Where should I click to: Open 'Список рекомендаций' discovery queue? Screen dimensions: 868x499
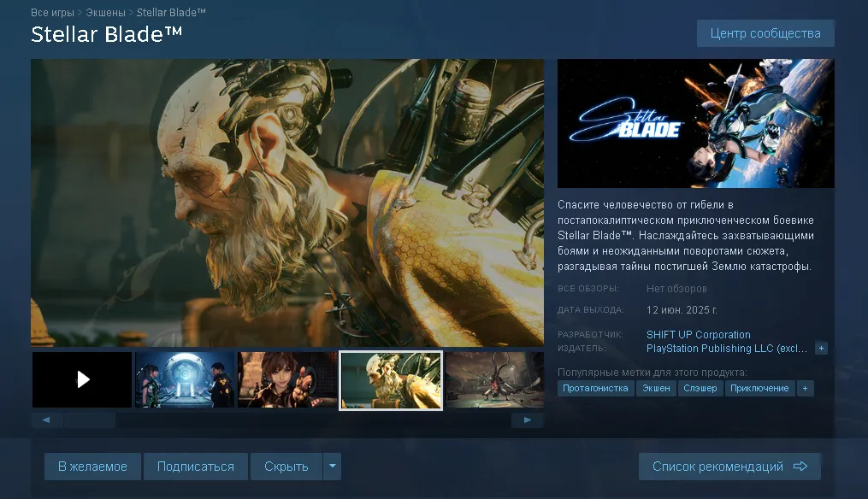[729, 467]
